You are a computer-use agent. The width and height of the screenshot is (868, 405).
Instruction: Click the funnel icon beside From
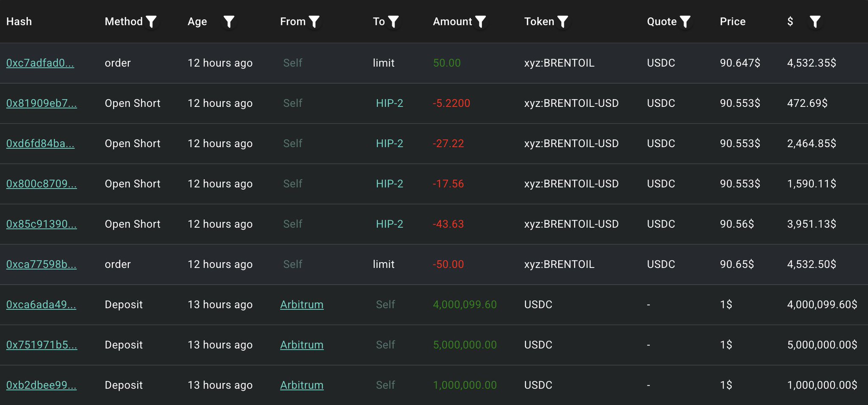tap(314, 22)
